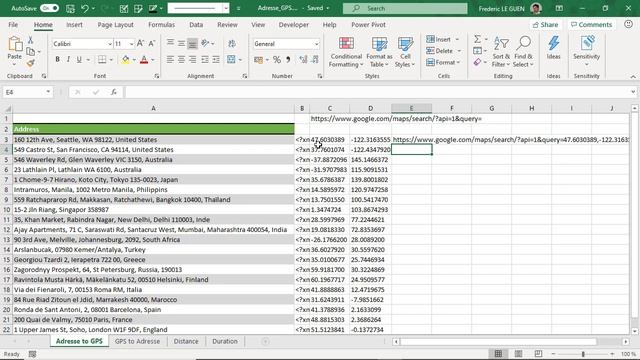The width and height of the screenshot is (640, 360).
Task: Click the Clear eraser icon
Action: 477,62
